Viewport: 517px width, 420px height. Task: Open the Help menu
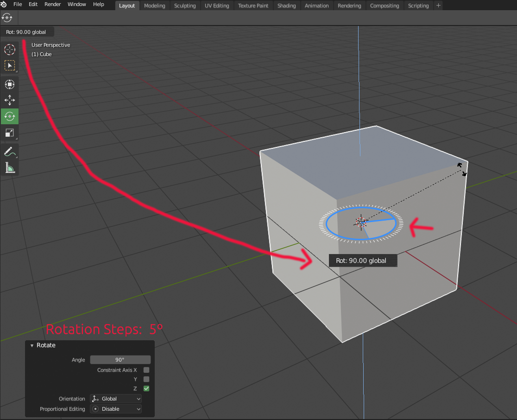pyautogui.click(x=99, y=4)
